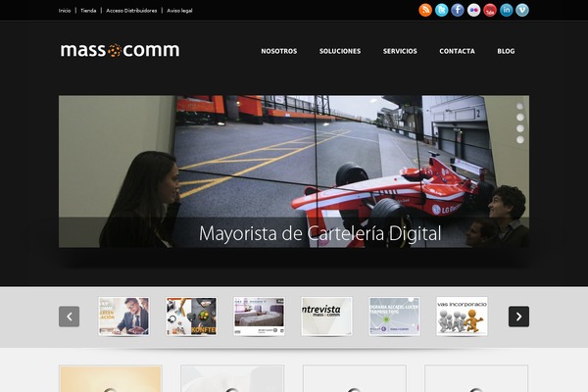Open the Flickr social icon
The width and height of the screenshot is (588, 392).
click(473, 10)
